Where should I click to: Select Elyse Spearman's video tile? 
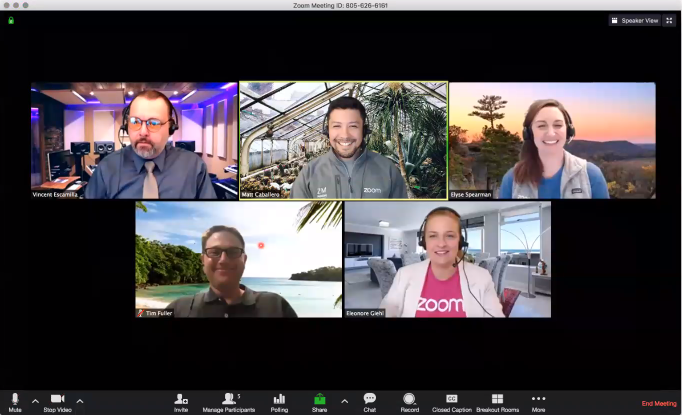(552, 141)
